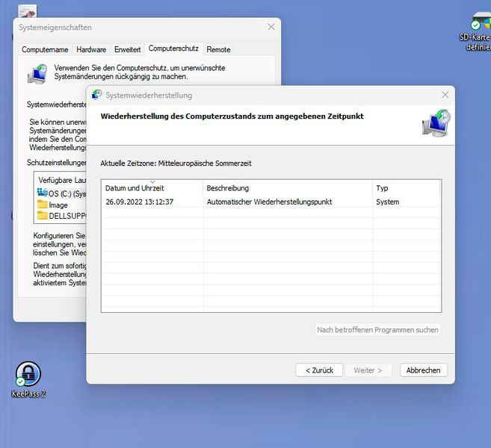Click the Verfügbare Laufwerke column header
Image resolution: width=491 pixels, height=448 pixels.
[61, 180]
